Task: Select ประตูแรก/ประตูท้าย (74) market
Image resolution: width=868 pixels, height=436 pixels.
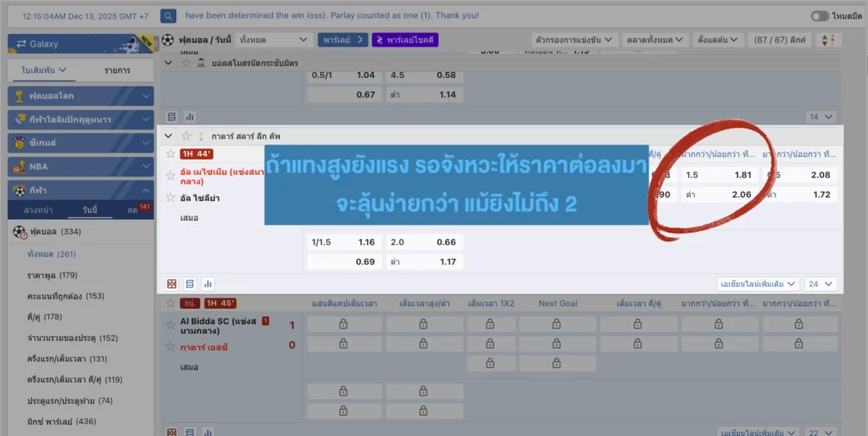Action: click(x=70, y=400)
